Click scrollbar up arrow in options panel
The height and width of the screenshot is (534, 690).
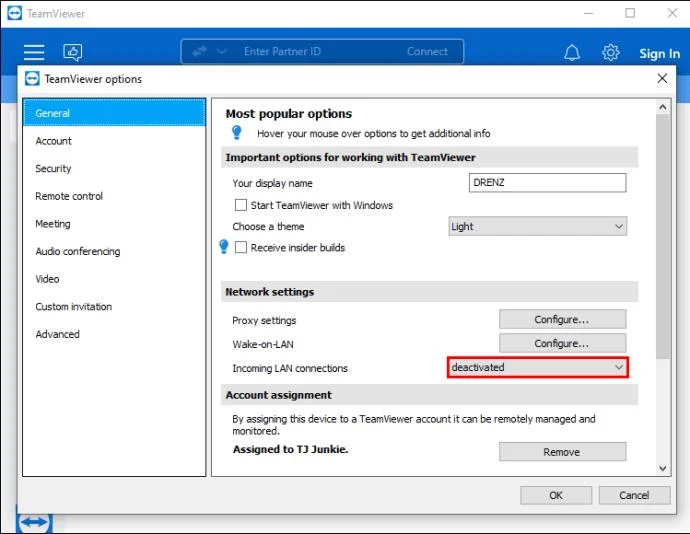(663, 107)
